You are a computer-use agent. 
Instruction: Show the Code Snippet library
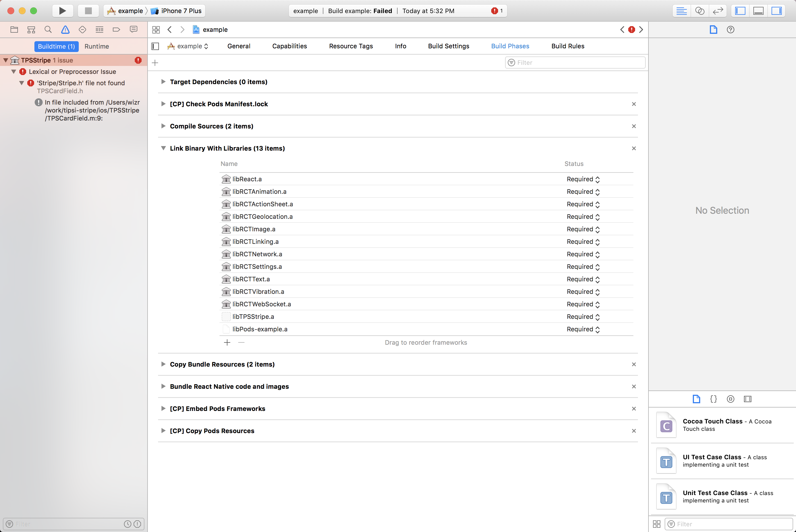click(714, 399)
